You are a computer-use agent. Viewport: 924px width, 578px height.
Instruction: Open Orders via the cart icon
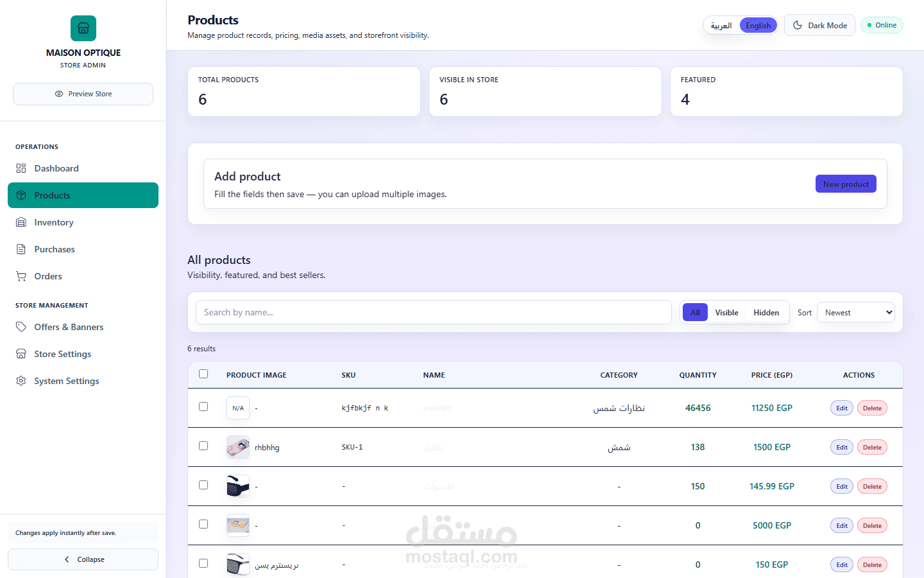click(21, 276)
